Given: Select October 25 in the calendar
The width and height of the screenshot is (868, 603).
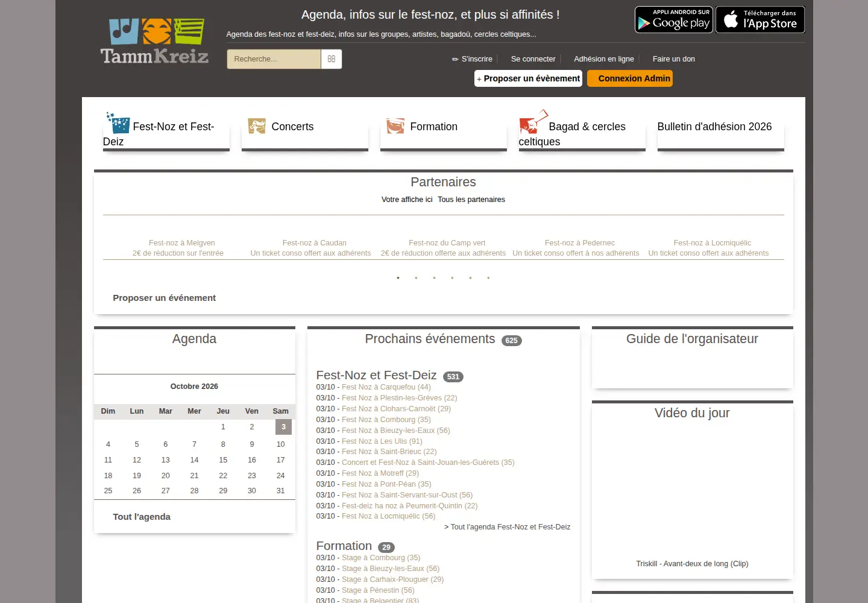Looking at the screenshot, I should 108,491.
